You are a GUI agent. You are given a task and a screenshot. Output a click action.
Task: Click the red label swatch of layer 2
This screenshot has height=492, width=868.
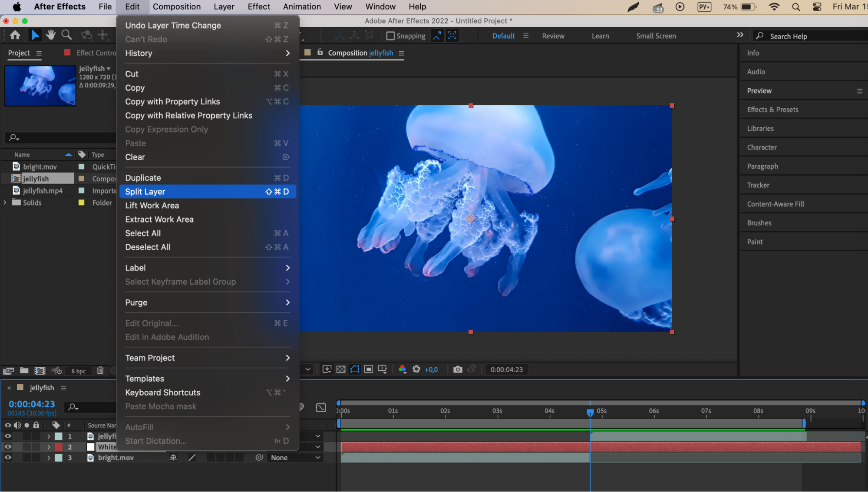click(58, 447)
